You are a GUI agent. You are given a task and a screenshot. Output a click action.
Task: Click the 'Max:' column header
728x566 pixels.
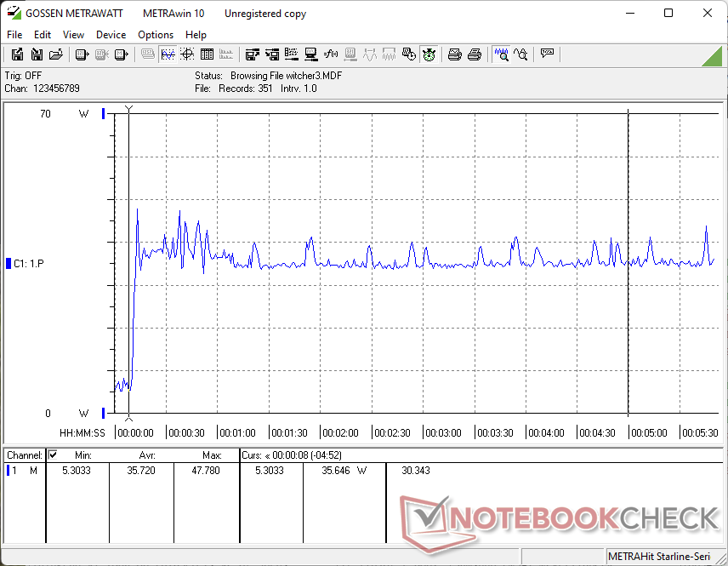[212, 455]
